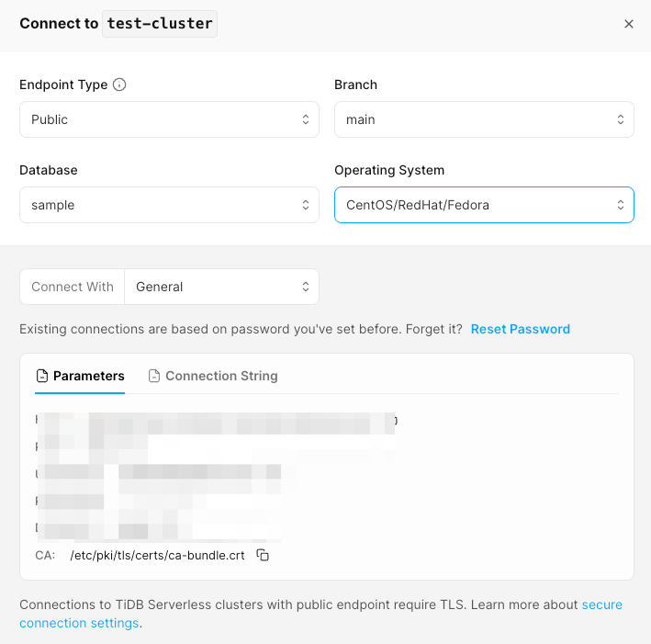Click the test-cluster name in the title

click(159, 24)
